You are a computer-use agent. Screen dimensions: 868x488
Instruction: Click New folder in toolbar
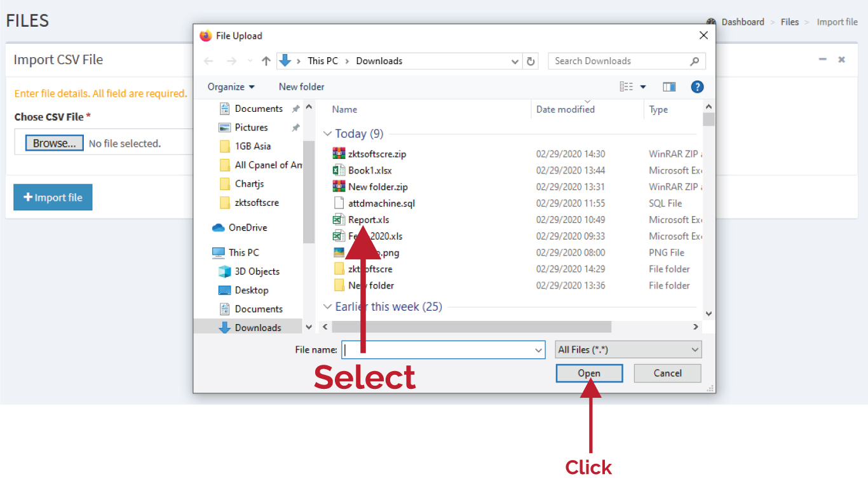pos(302,87)
